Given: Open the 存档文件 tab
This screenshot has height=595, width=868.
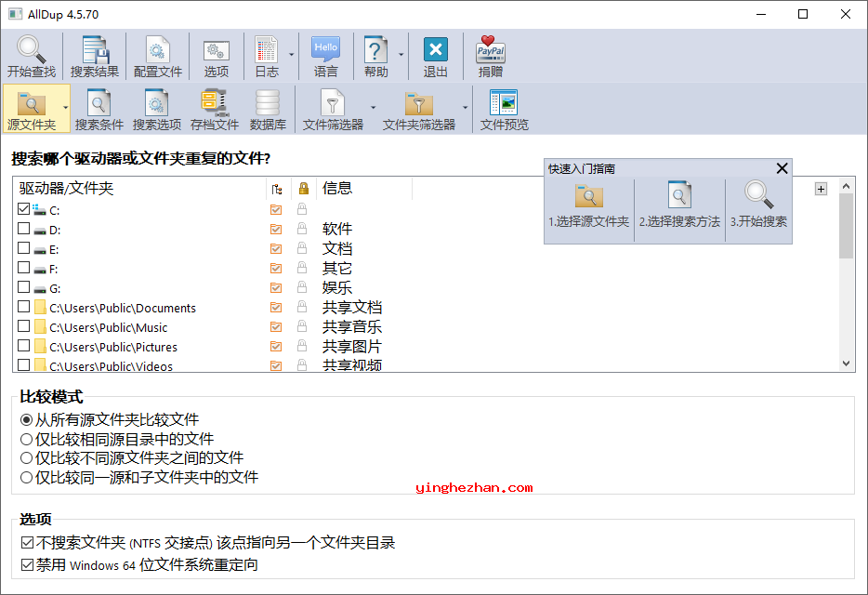Looking at the screenshot, I should coord(215,109).
